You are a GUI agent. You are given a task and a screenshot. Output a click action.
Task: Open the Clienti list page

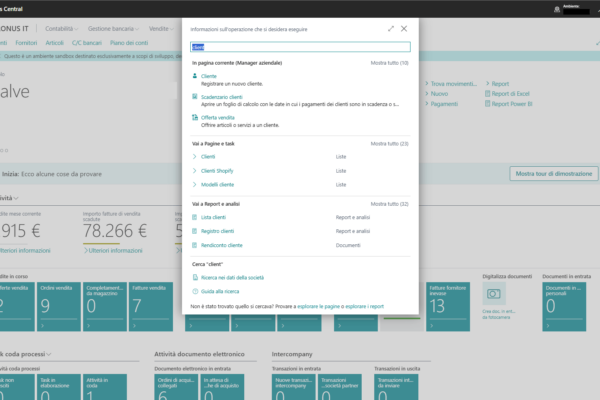click(x=208, y=157)
